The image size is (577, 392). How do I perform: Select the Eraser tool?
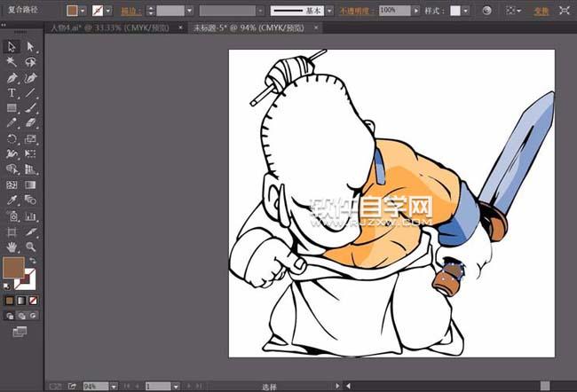(x=30, y=122)
